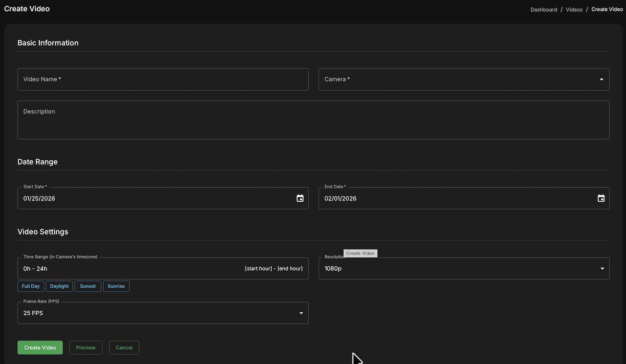Click the Video Name input field
The width and height of the screenshot is (626, 364).
163,79
